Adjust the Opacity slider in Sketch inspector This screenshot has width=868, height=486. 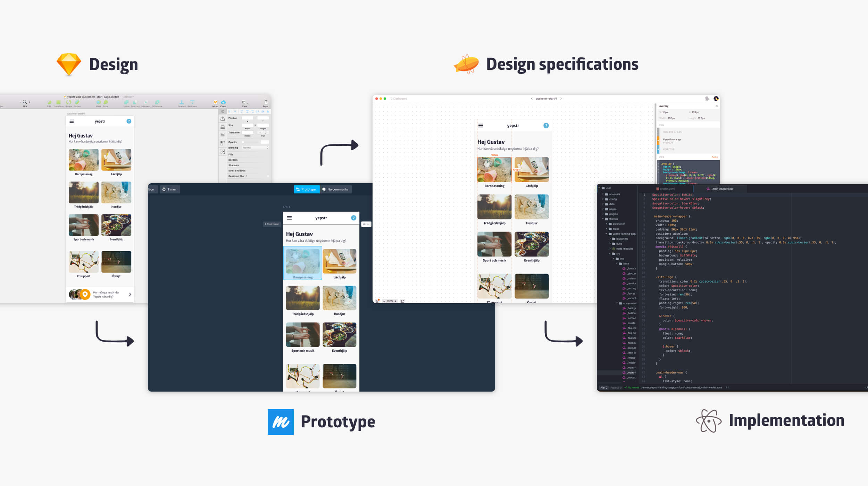251,142
